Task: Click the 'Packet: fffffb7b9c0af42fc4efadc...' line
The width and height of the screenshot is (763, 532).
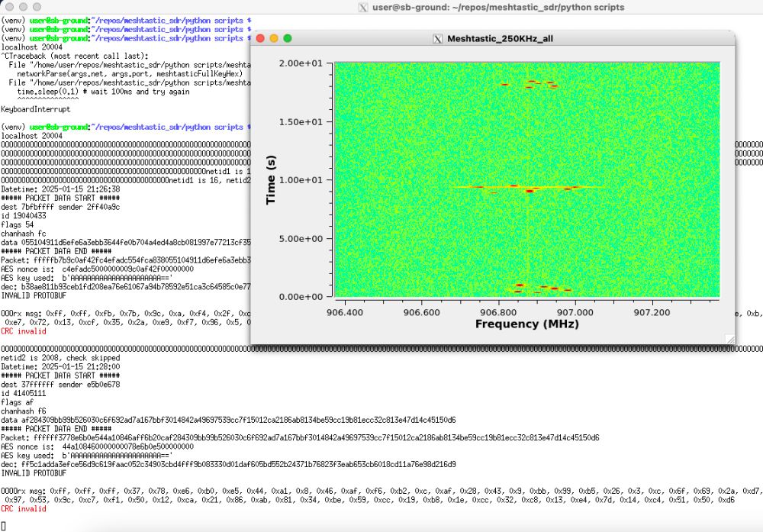Action: click(x=126, y=260)
